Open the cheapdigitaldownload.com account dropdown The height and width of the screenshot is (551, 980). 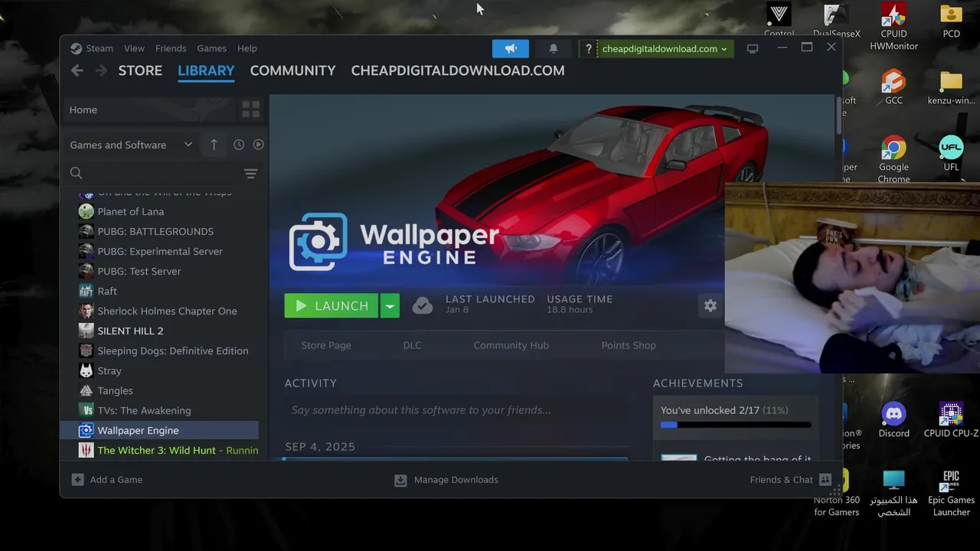665,49
